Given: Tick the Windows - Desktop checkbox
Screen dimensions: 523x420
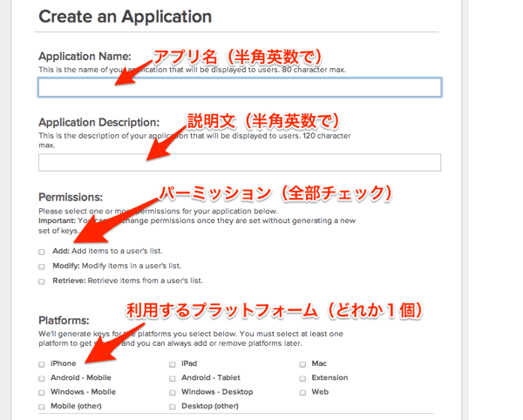Looking at the screenshot, I should [173, 392].
